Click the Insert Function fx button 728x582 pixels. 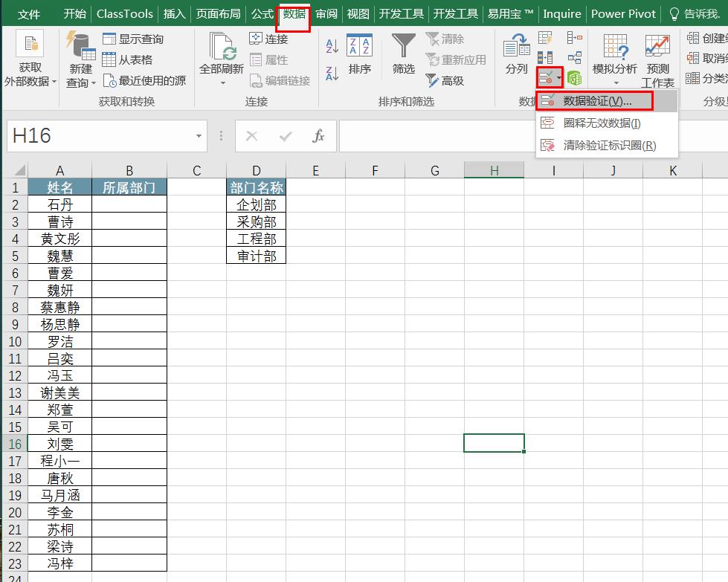(318, 136)
